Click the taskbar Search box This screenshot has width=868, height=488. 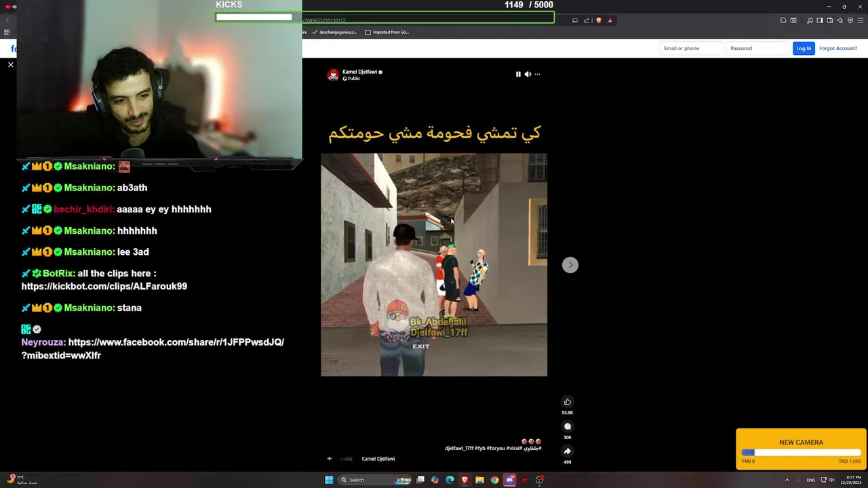[x=375, y=480]
